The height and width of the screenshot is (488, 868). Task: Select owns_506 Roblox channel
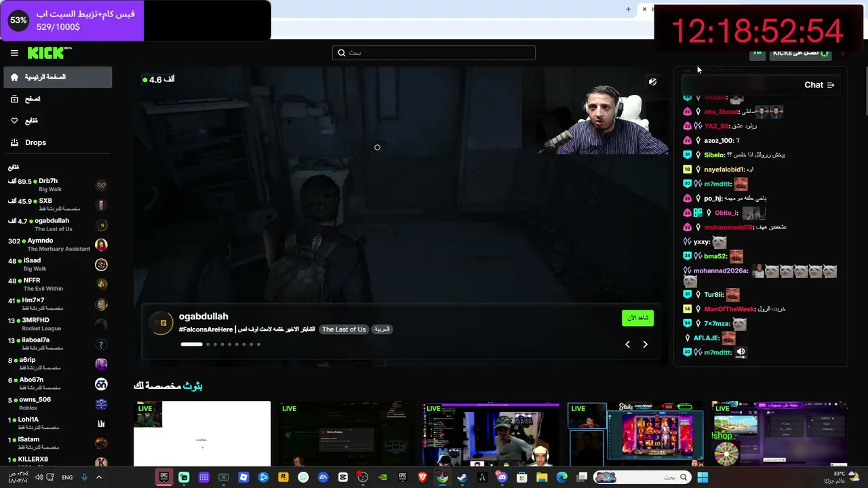[x=58, y=404]
